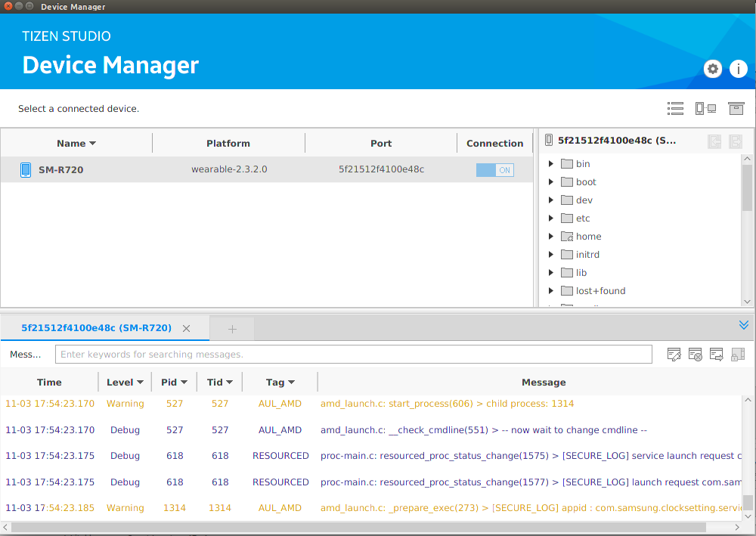This screenshot has height=536, width=756.
Task: Toggle scroll lock icon in log toolbar
Action: (x=738, y=354)
